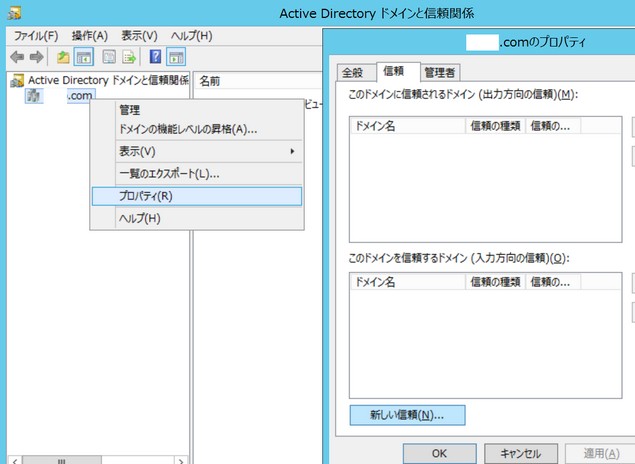Toggle the Show/Hide Console Tree icon

[x=84, y=57]
